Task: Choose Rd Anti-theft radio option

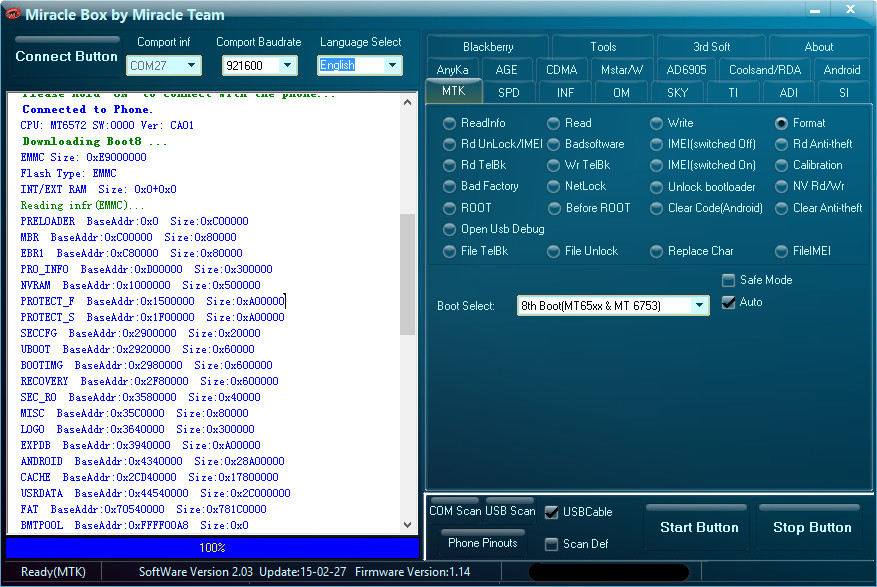Action: tap(781, 144)
